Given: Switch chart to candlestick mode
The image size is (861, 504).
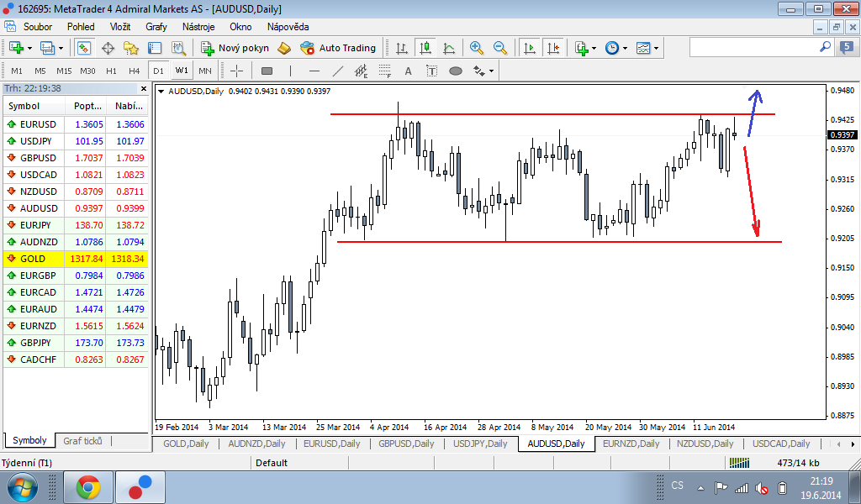Looking at the screenshot, I should [425, 48].
